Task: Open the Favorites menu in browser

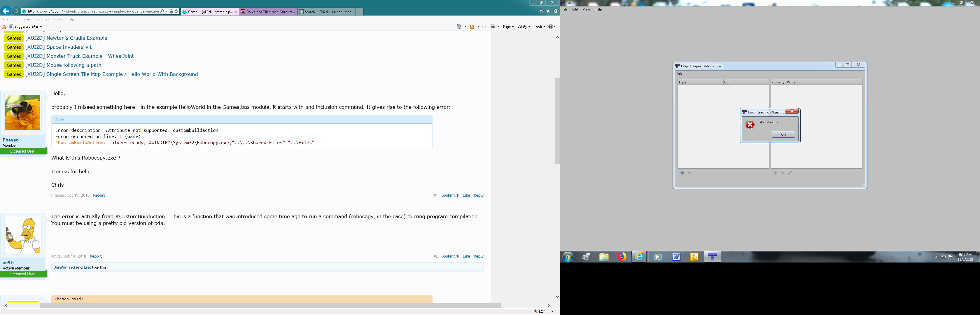Action: pyautogui.click(x=42, y=20)
